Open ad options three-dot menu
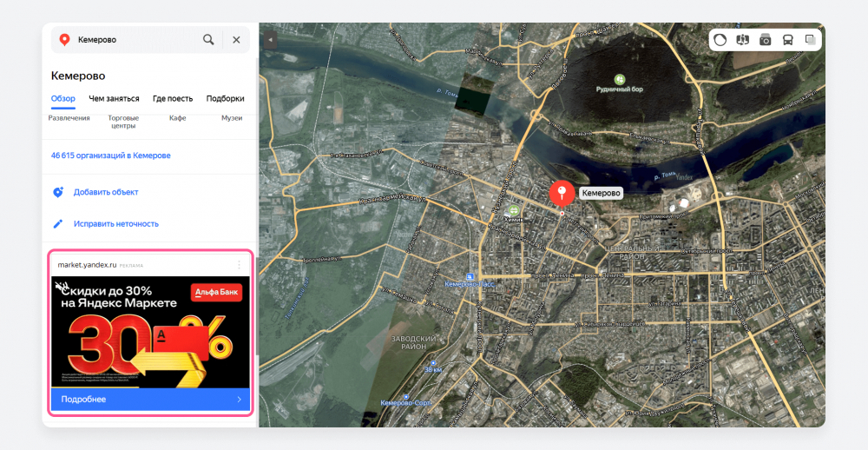 [x=240, y=265]
